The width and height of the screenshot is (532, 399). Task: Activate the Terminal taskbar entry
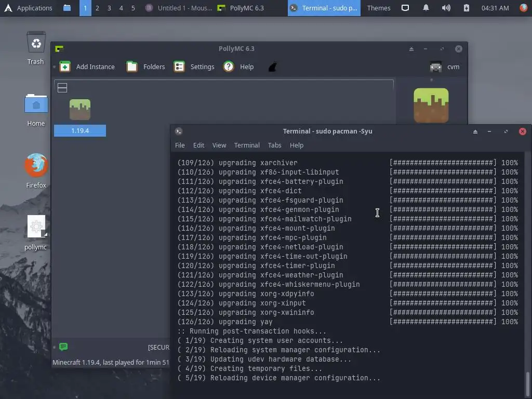[324, 8]
